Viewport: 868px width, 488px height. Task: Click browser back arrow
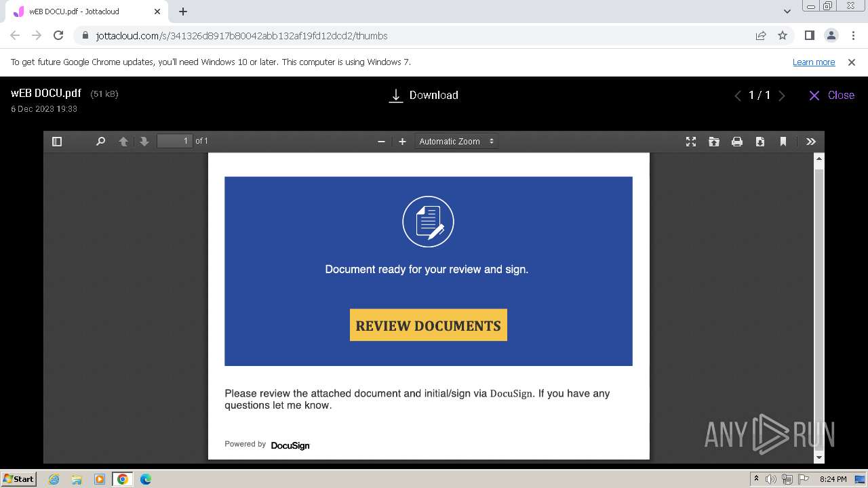15,35
